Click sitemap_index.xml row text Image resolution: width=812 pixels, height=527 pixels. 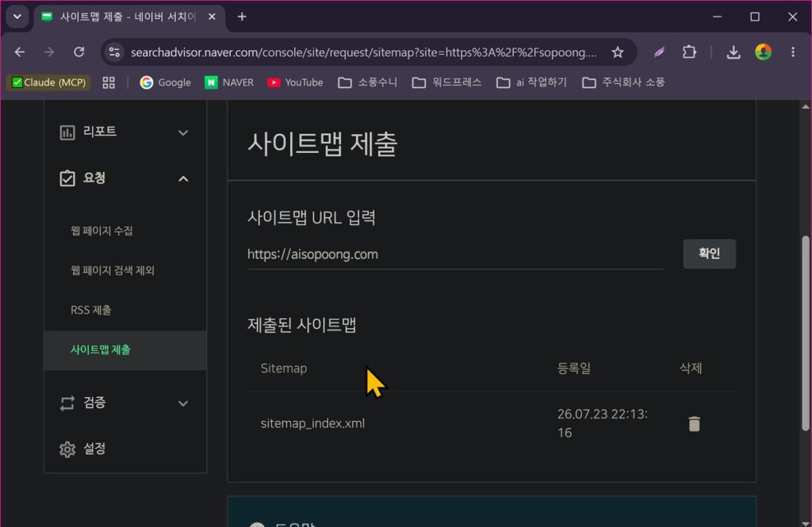click(312, 423)
